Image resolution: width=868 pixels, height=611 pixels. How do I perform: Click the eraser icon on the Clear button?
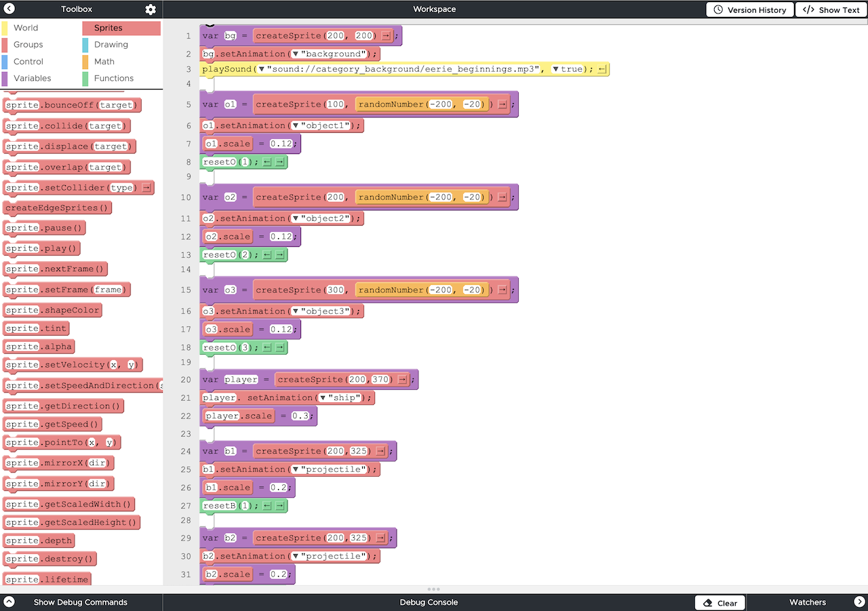pyautogui.click(x=708, y=603)
